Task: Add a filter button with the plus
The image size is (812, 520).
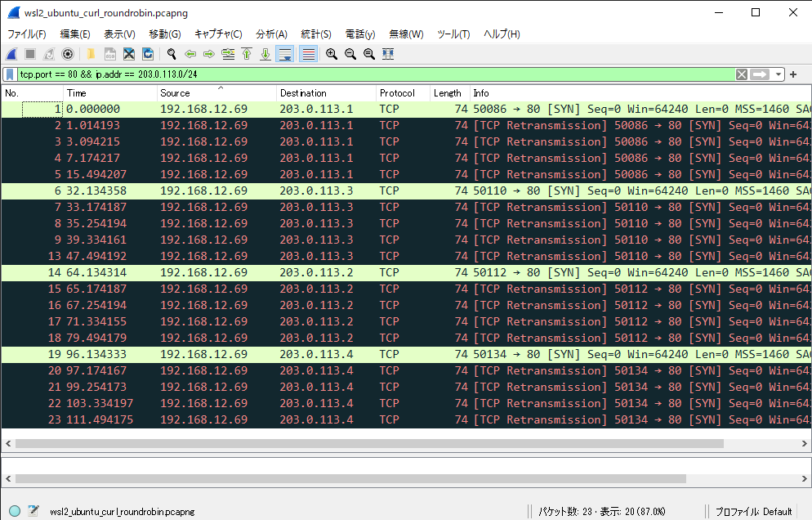Action: 793,74
